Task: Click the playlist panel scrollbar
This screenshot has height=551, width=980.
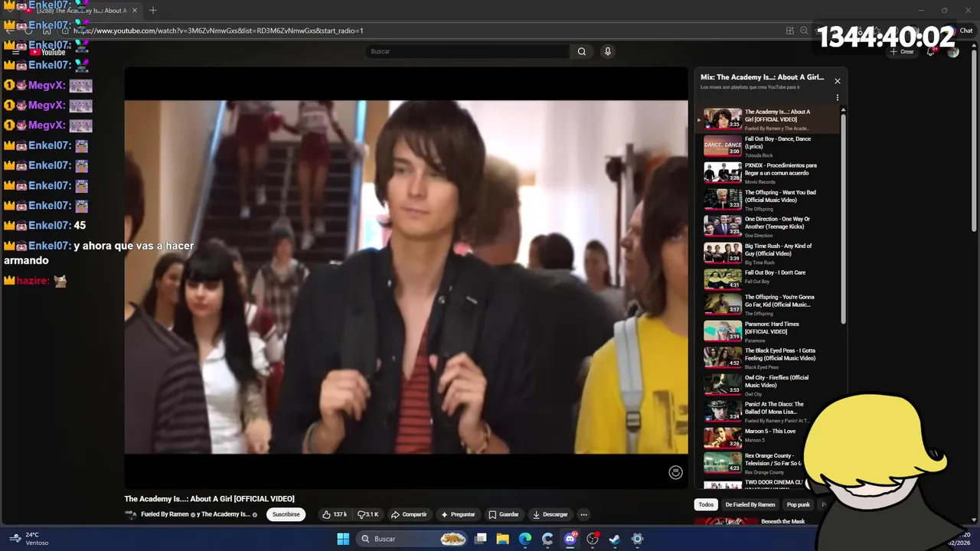Action: pyautogui.click(x=844, y=218)
